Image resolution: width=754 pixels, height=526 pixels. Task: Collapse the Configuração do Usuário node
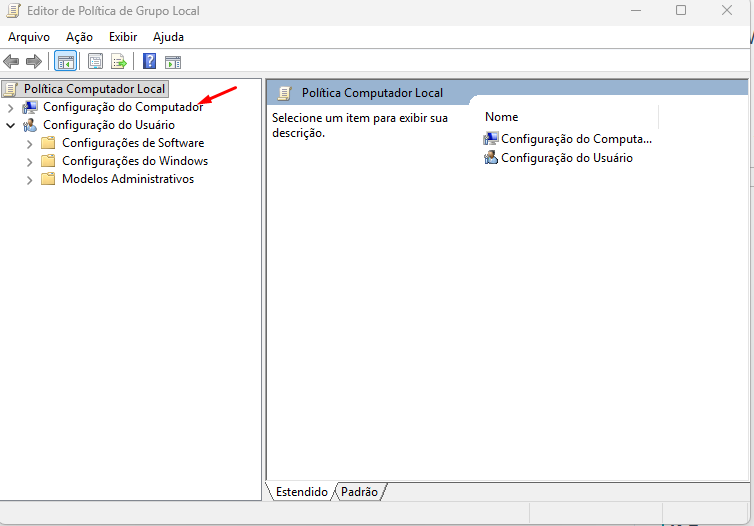tap(11, 125)
